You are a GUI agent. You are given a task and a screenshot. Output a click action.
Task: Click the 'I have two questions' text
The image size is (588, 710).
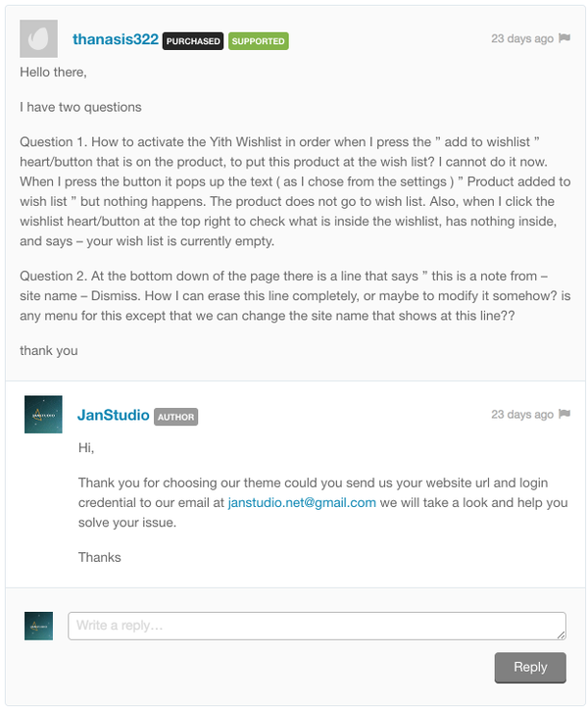(x=80, y=107)
